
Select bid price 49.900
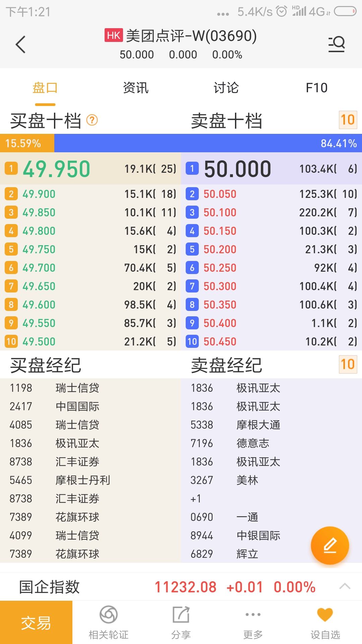[39, 194]
